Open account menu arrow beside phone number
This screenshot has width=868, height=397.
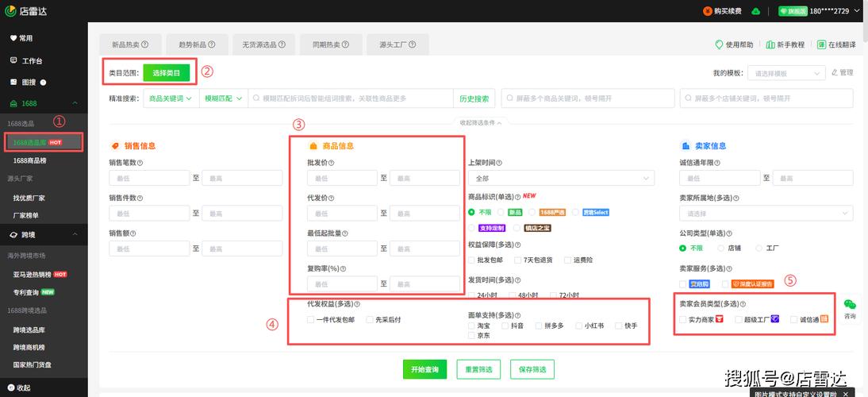855,11
